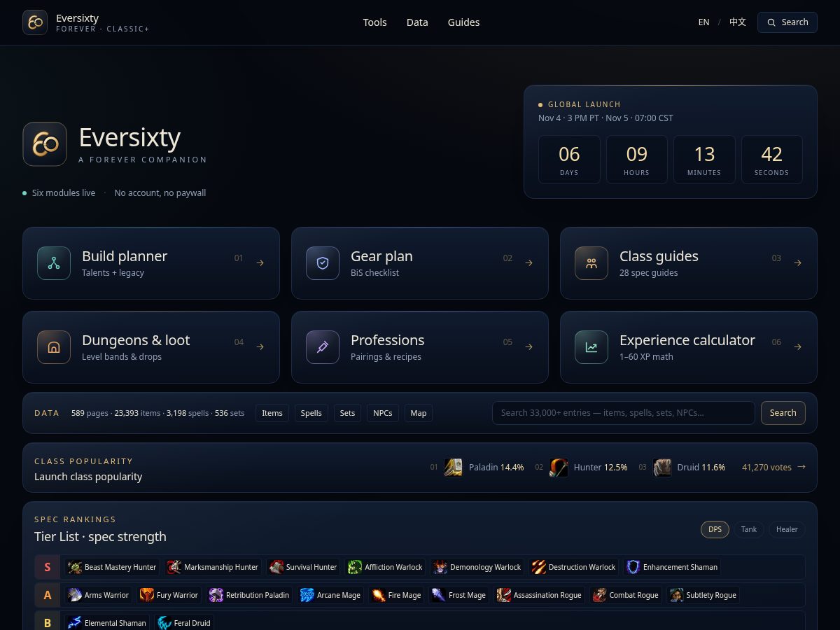Click the Enhancement Shaman spec icon
The width and height of the screenshot is (840, 630).
tap(633, 567)
